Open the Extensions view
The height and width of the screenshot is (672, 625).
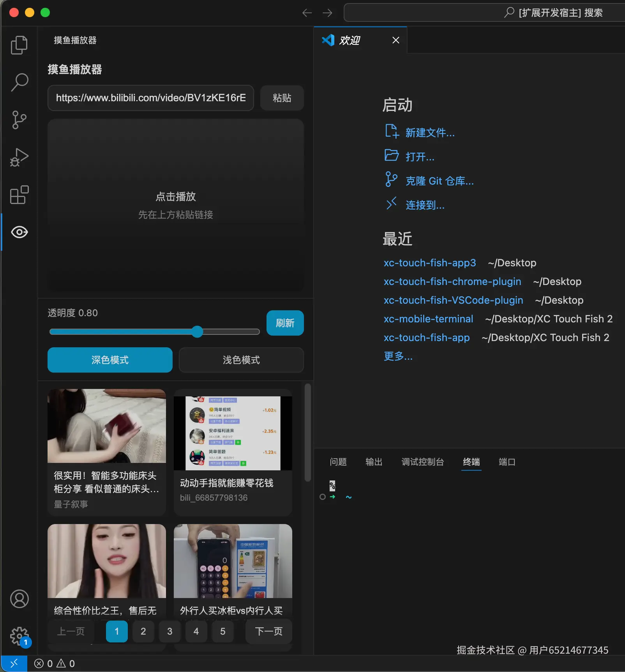point(19,194)
